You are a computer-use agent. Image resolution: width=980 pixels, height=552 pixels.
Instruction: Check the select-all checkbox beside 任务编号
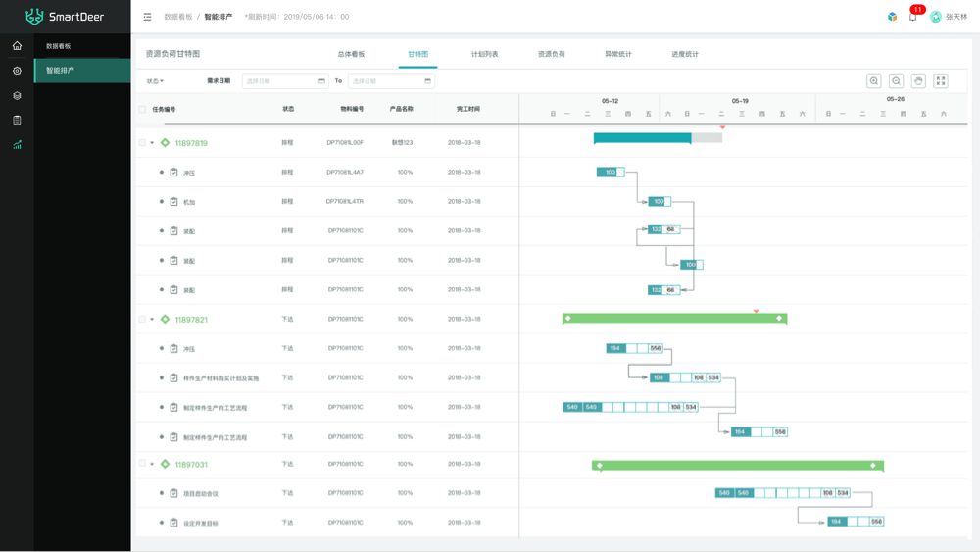click(142, 110)
